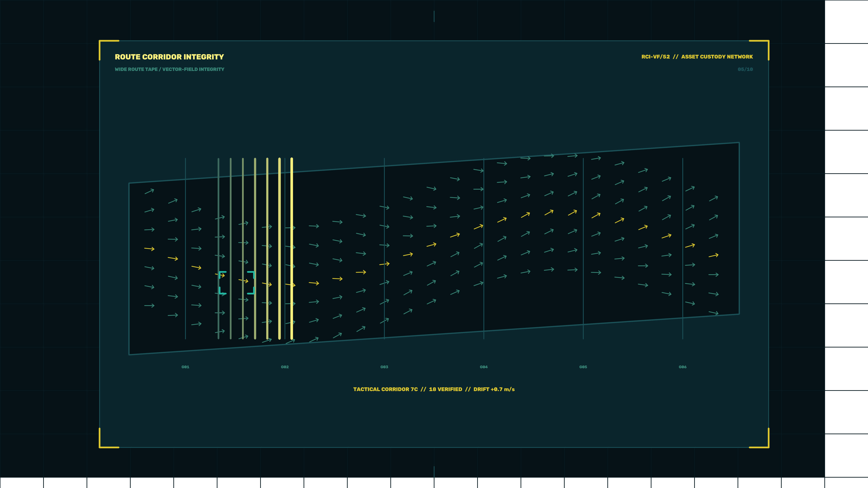Viewport: 868px width, 488px height.
Task: Select gate label G04
Action: [484, 367]
